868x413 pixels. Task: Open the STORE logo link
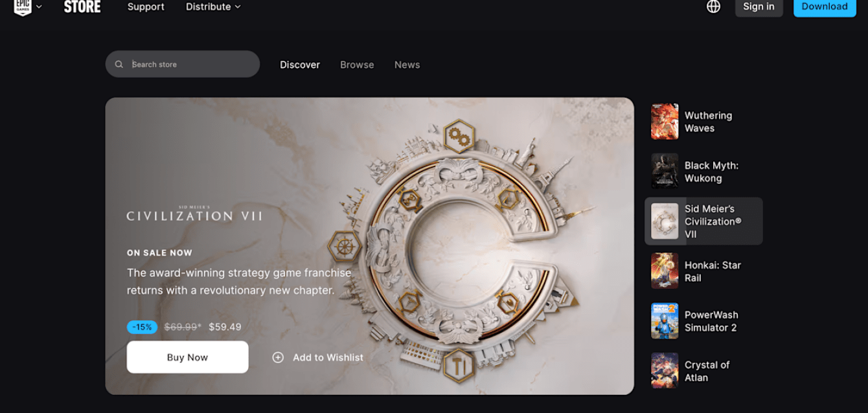tap(82, 6)
